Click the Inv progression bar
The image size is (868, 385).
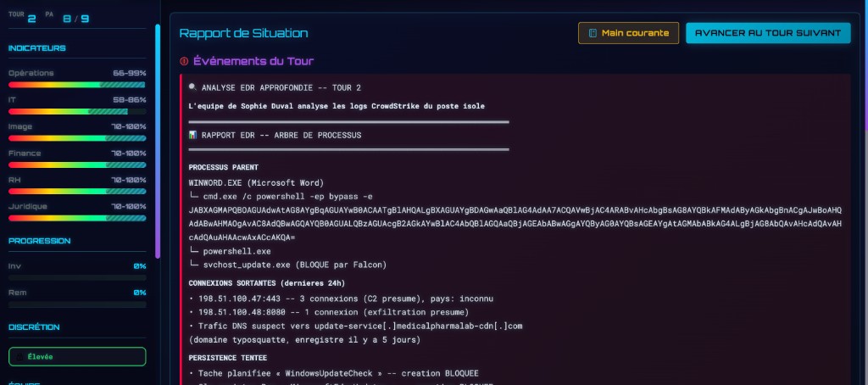coord(77,277)
